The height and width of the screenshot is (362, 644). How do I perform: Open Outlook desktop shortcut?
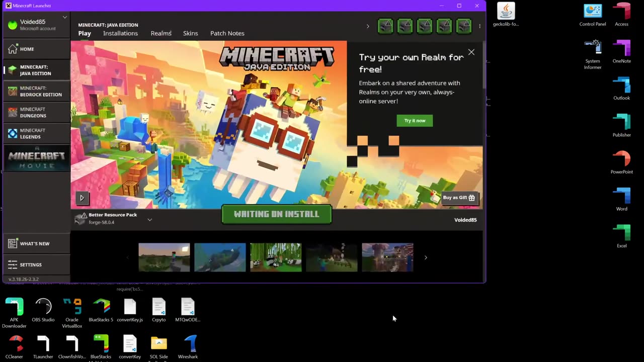click(621, 88)
